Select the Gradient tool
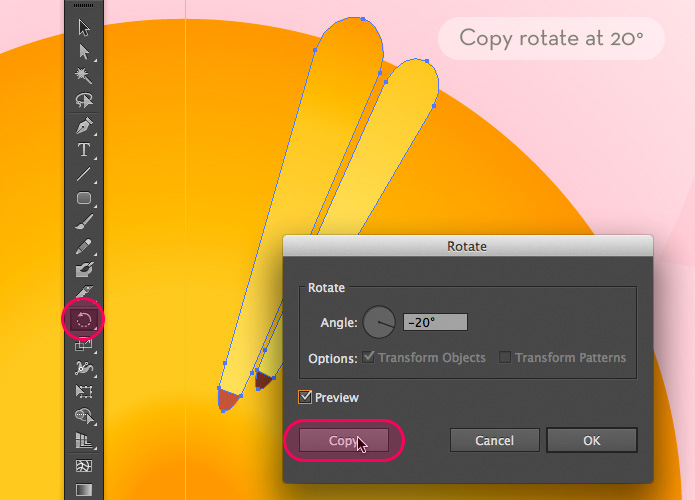The width and height of the screenshot is (695, 500). [84, 489]
